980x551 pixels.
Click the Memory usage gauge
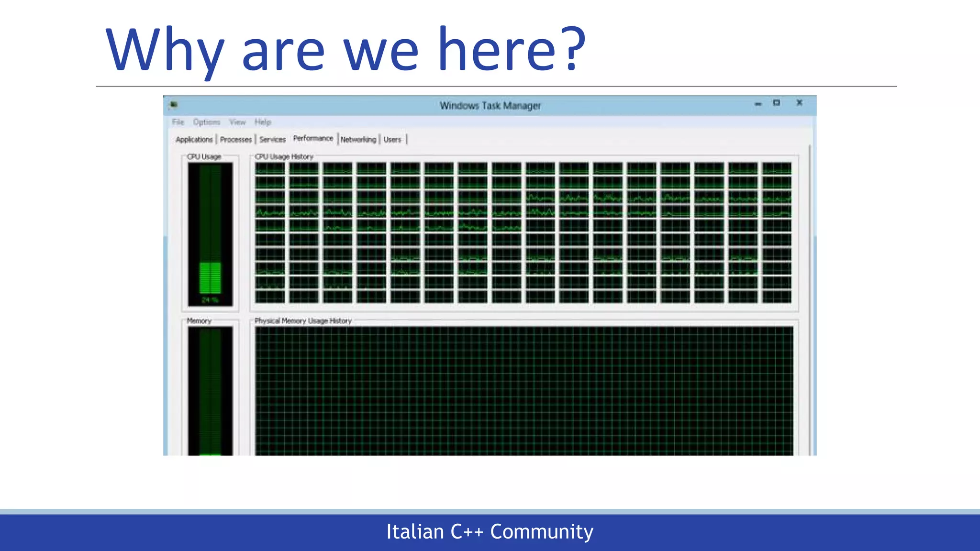(x=210, y=390)
